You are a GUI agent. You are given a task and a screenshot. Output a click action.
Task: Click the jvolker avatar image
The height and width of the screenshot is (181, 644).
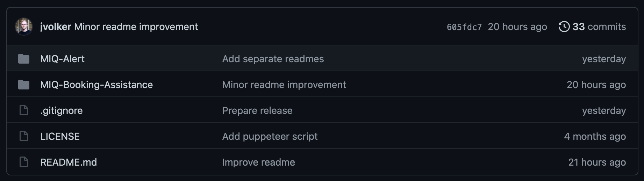pos(24,27)
